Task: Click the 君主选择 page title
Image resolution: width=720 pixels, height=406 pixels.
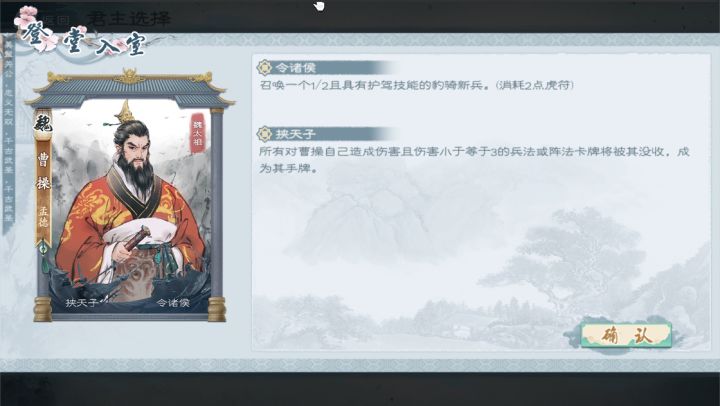Action: (129, 18)
